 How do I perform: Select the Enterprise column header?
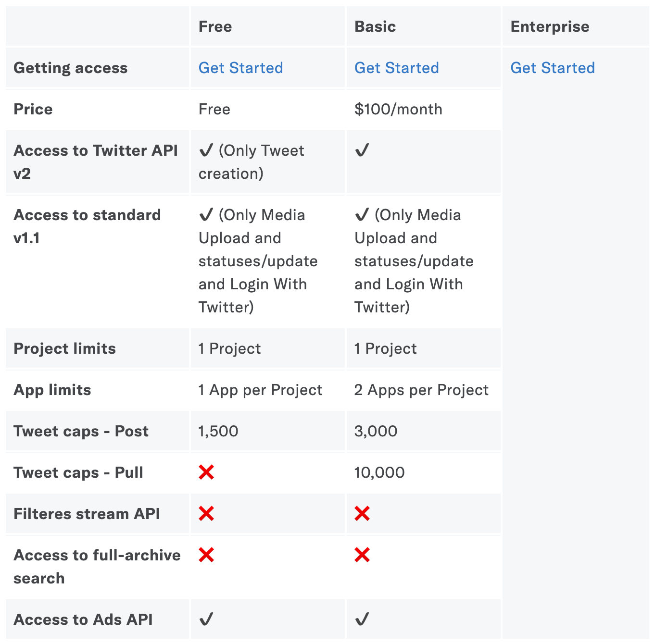click(550, 26)
